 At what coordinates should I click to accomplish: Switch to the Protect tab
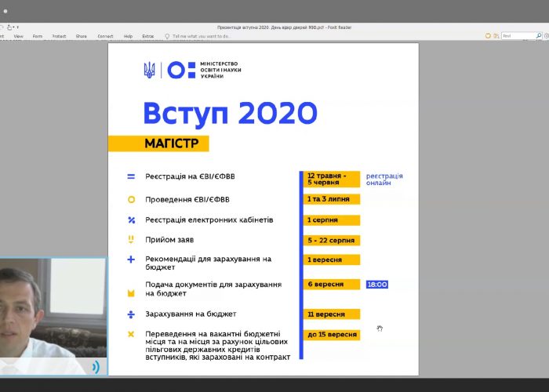coord(59,36)
